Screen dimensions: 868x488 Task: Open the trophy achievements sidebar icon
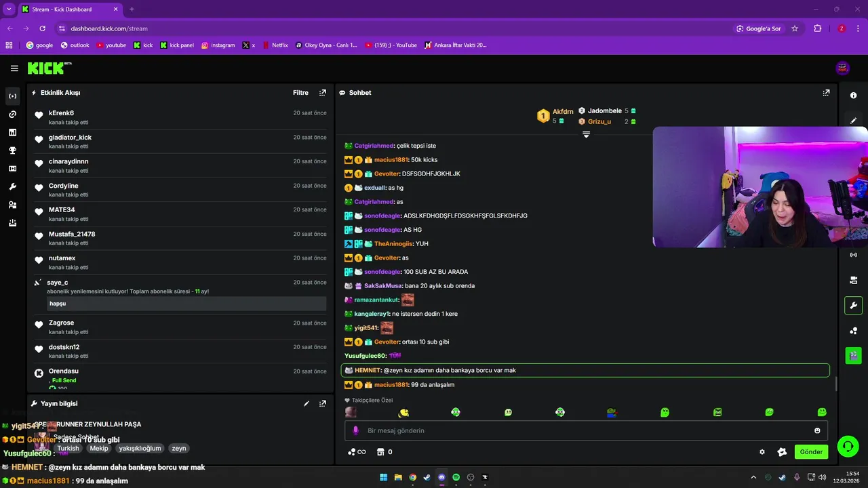[12, 150]
